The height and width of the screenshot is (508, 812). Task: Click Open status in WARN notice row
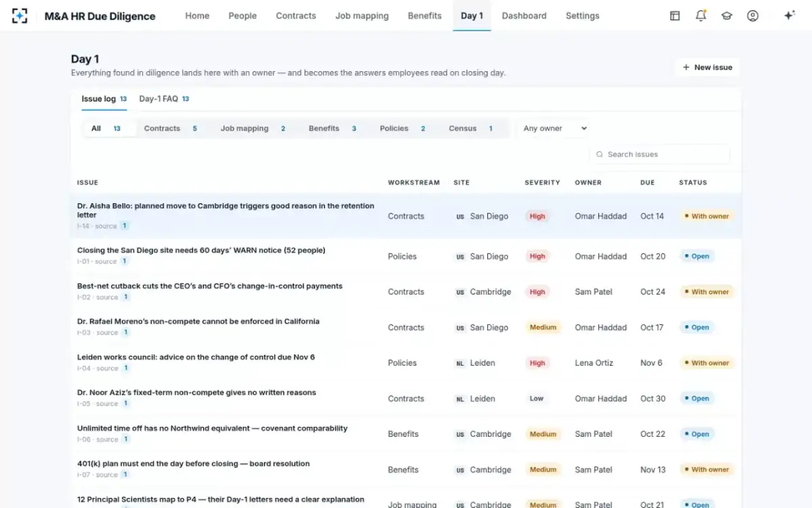(696, 256)
